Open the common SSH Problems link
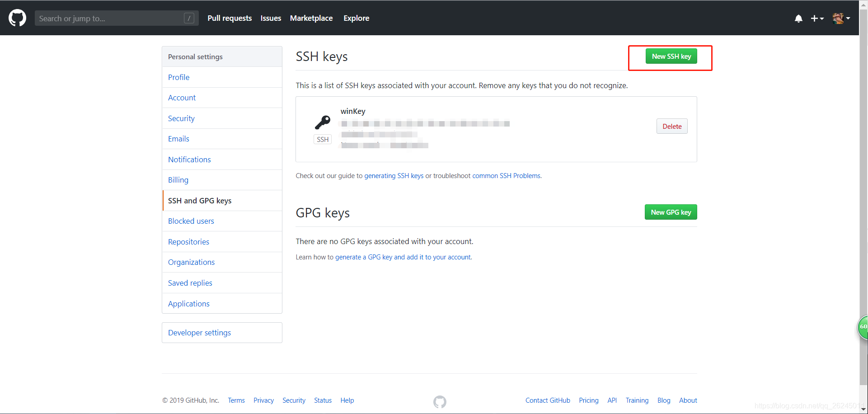 click(x=506, y=176)
